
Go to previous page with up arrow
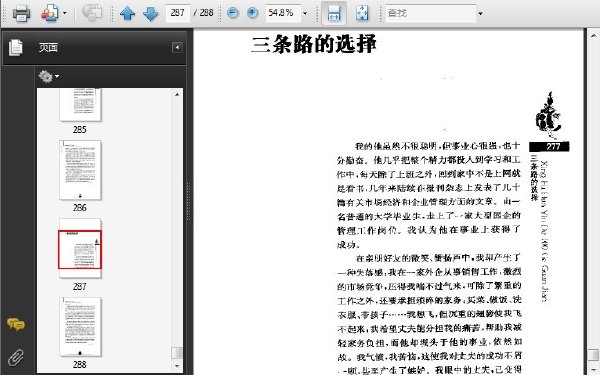point(127,13)
